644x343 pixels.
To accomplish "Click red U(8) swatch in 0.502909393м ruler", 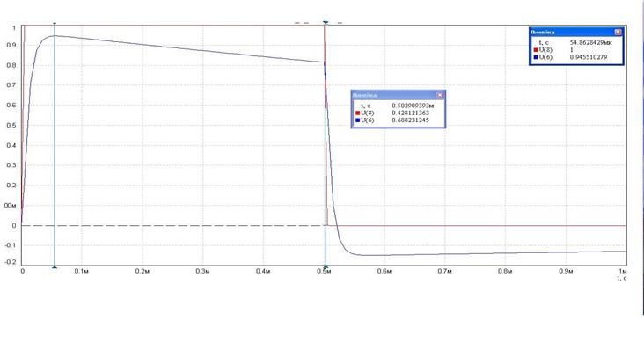I will click(358, 113).
